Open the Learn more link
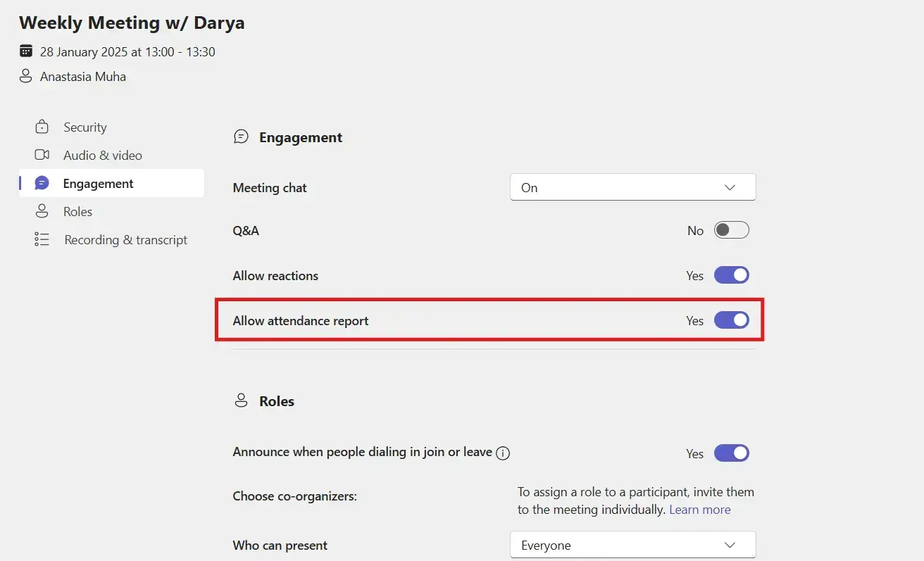924x561 pixels. click(699, 510)
